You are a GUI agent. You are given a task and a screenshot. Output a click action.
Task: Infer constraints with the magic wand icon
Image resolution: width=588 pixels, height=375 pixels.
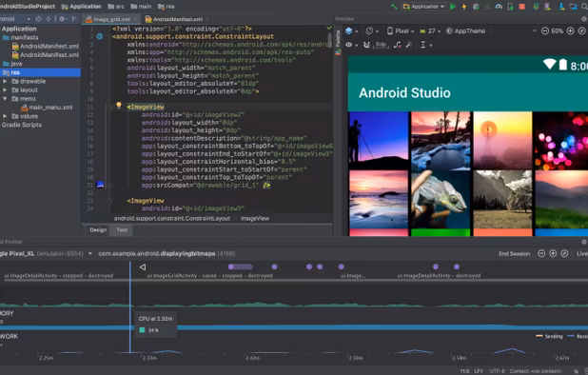[x=409, y=45]
